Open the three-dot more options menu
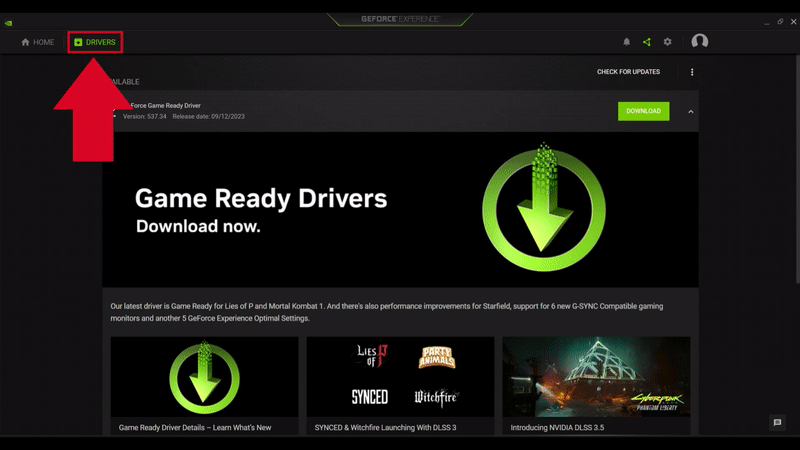Screen dimensions: 800x450 [692, 72]
